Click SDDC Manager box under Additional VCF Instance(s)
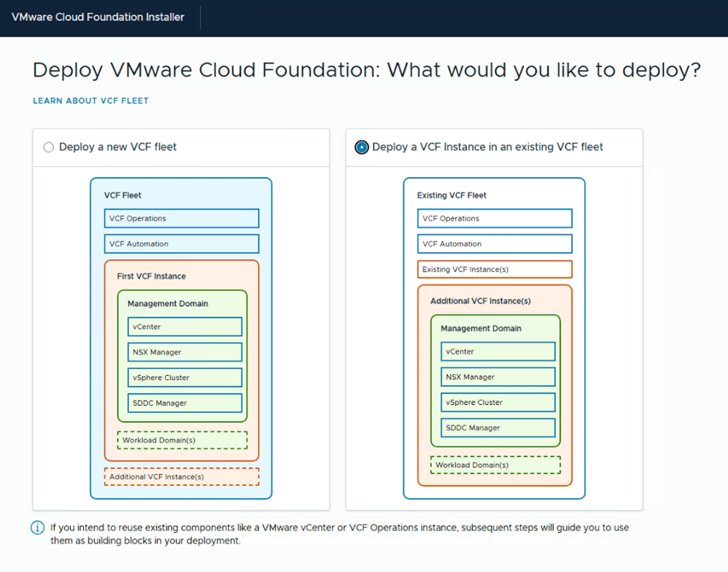Screen dimensions: 728x572 (x=497, y=428)
